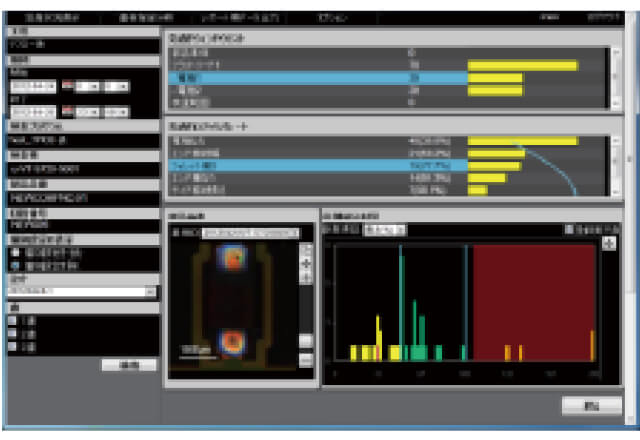This screenshot has height=440, width=640.
Task: Select the bottom row with shortest yellow bar in lower list
Action: 389,190
